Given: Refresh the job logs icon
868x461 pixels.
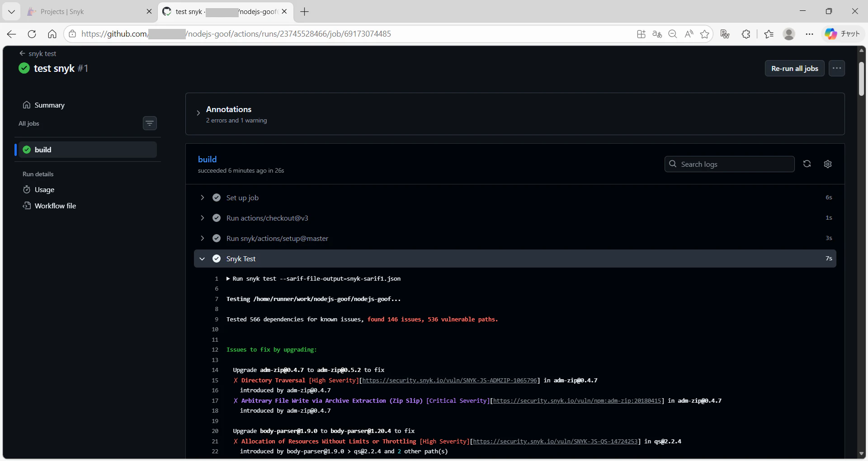Looking at the screenshot, I should coord(807,164).
